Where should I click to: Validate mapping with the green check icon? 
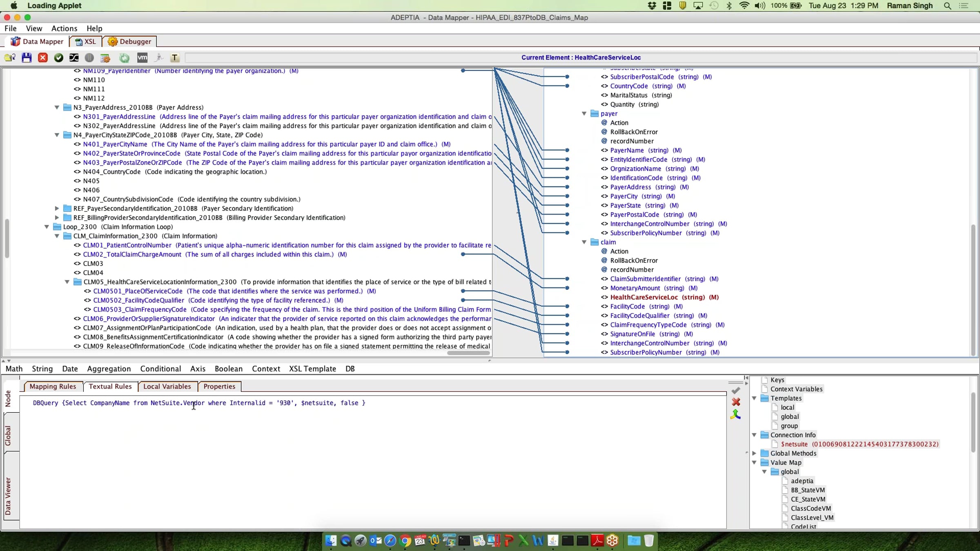tap(58, 58)
